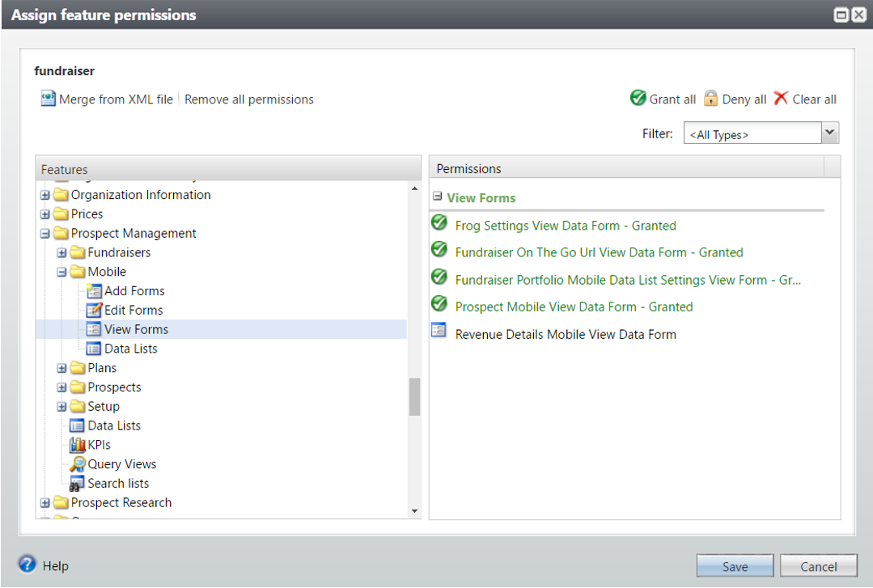Click the Merge from XML file icon

pos(48,99)
